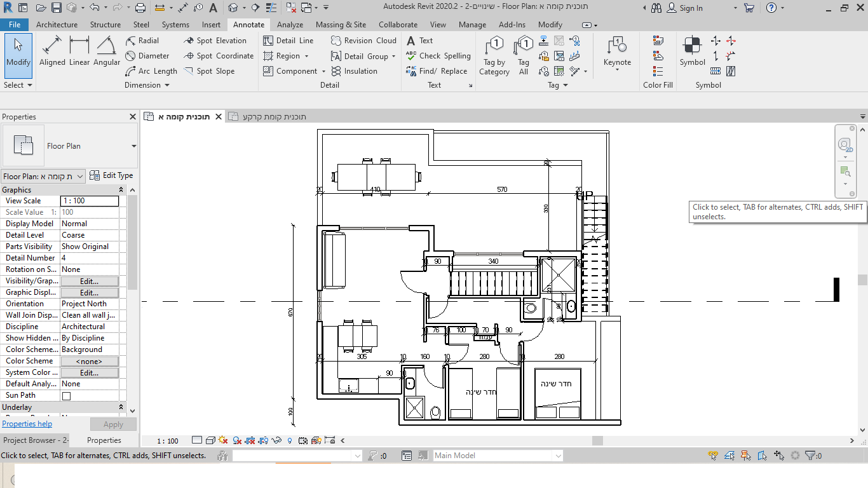Collapse the Graphics section in Properties

tap(121, 190)
